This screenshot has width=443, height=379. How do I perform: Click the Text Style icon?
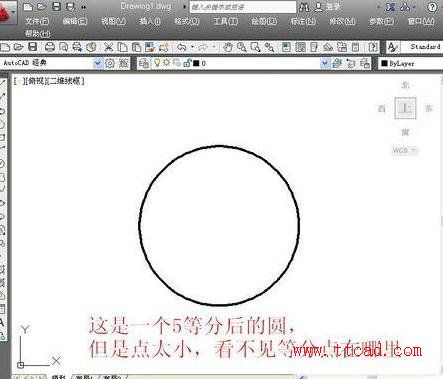click(393, 47)
